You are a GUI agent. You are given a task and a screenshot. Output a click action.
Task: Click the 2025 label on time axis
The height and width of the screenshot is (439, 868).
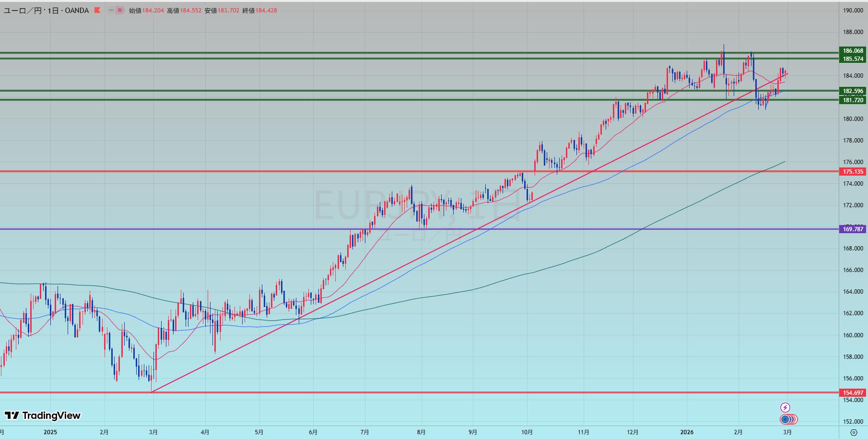tap(50, 432)
